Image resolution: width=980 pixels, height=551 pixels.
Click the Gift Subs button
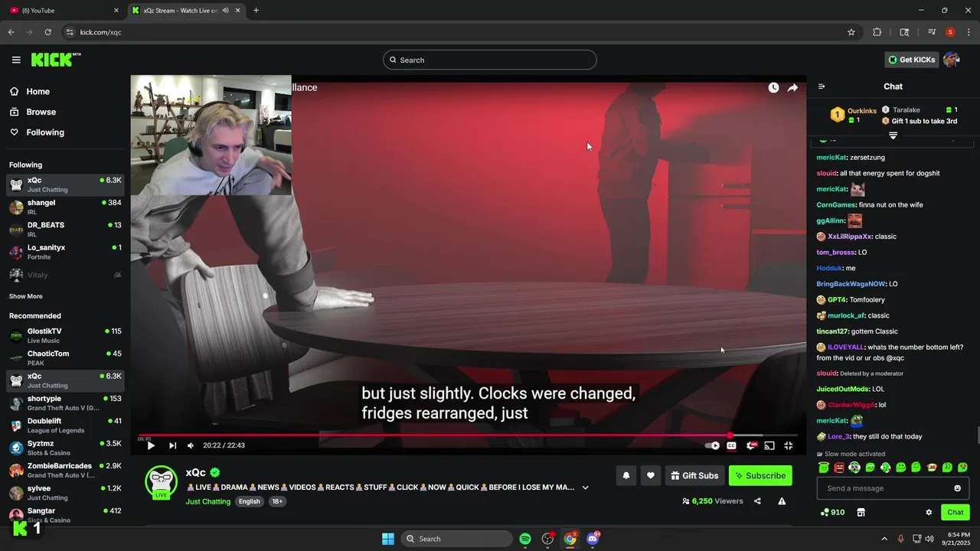pos(694,475)
